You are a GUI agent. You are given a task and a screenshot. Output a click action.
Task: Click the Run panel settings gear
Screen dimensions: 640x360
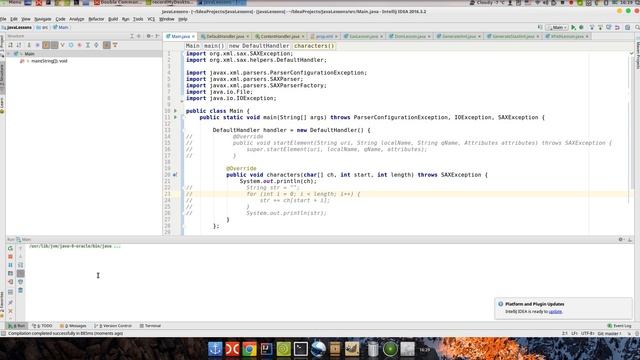[x=621, y=240]
